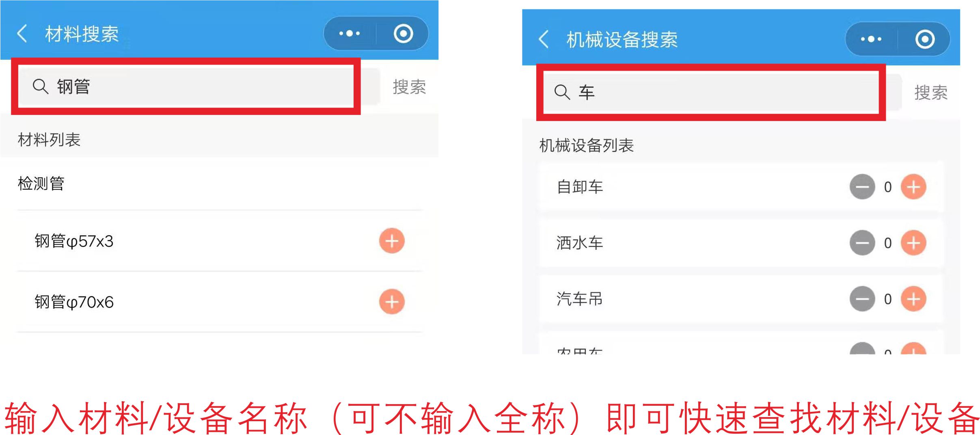Increase 自卸车 quantity with plus button
This screenshot has width=980, height=435.
click(x=913, y=187)
